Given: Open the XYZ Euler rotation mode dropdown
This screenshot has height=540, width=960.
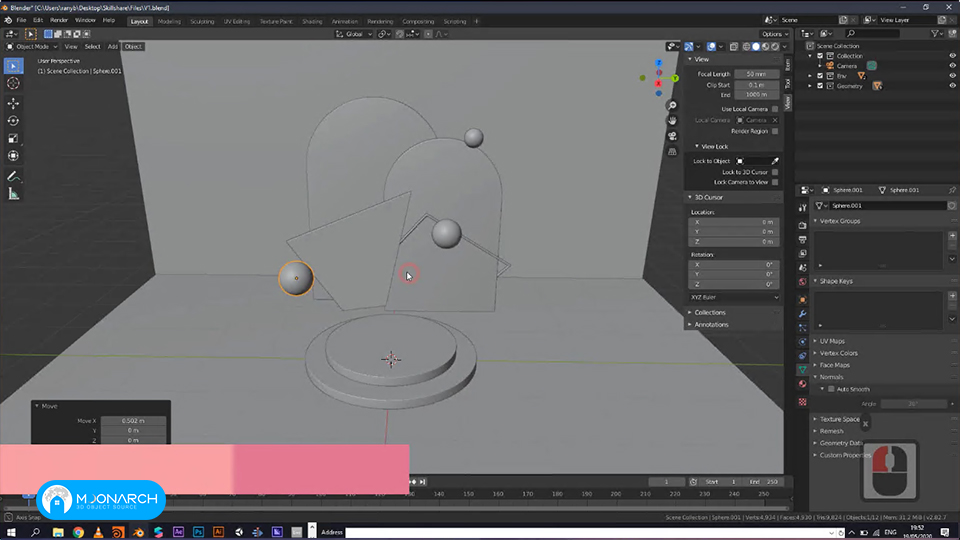Looking at the screenshot, I should (734, 297).
